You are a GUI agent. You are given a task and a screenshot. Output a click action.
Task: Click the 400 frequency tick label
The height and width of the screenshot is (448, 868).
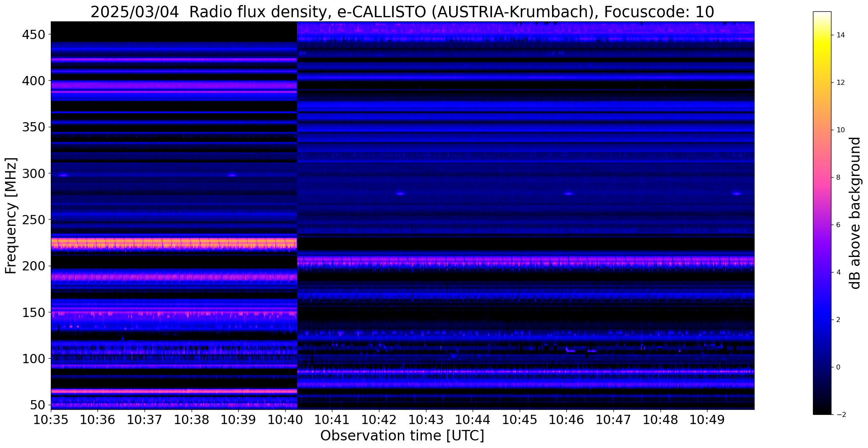coord(34,81)
